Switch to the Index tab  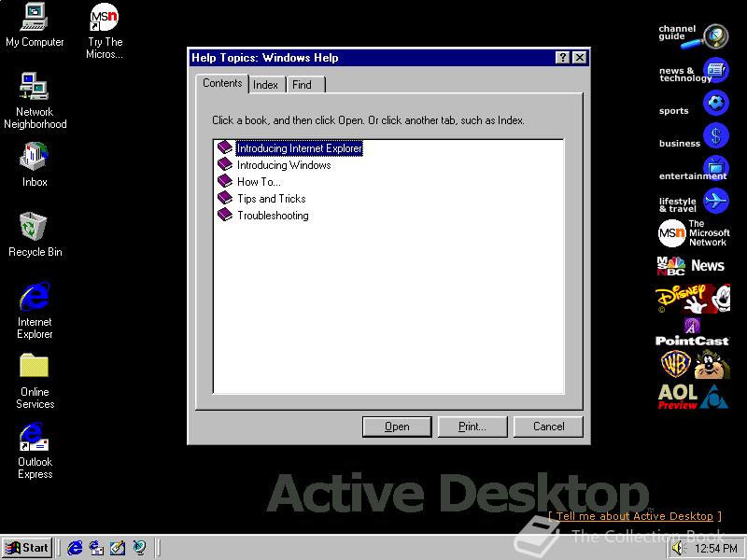point(265,85)
